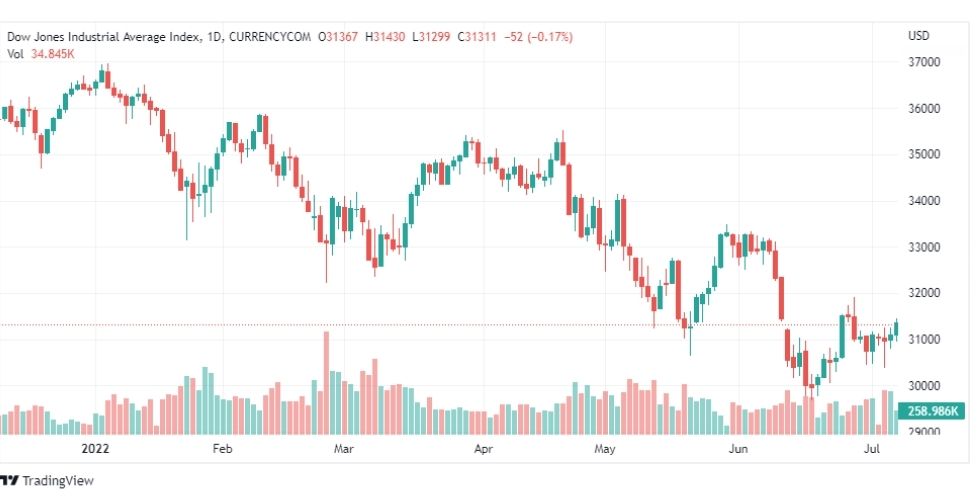Click the 2022 time axis label
The width and height of the screenshot is (979, 498).
(x=95, y=449)
